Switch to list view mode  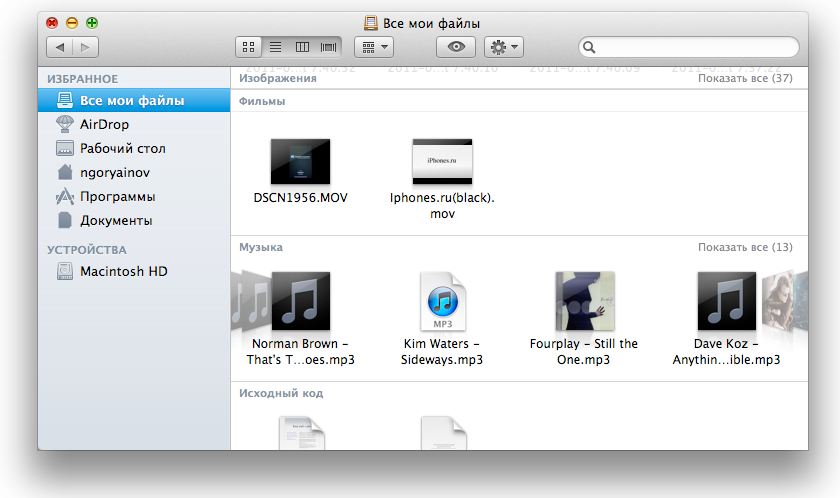tap(275, 47)
